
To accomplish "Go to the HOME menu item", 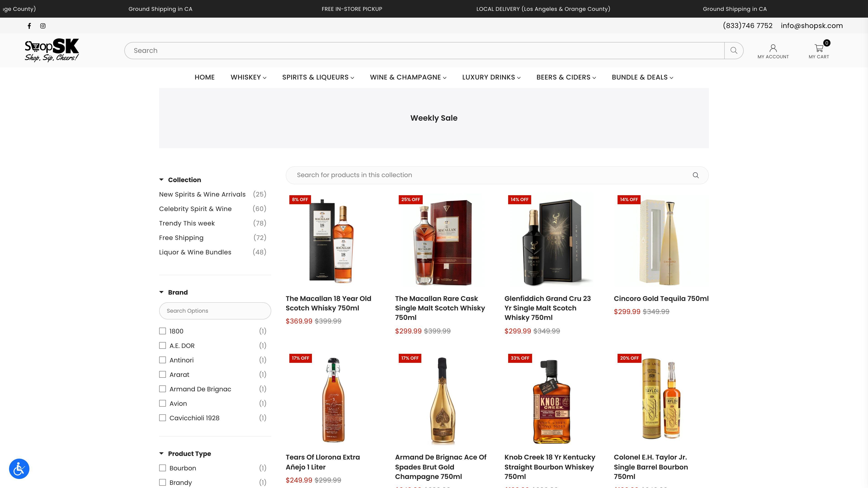I will pyautogui.click(x=204, y=77).
